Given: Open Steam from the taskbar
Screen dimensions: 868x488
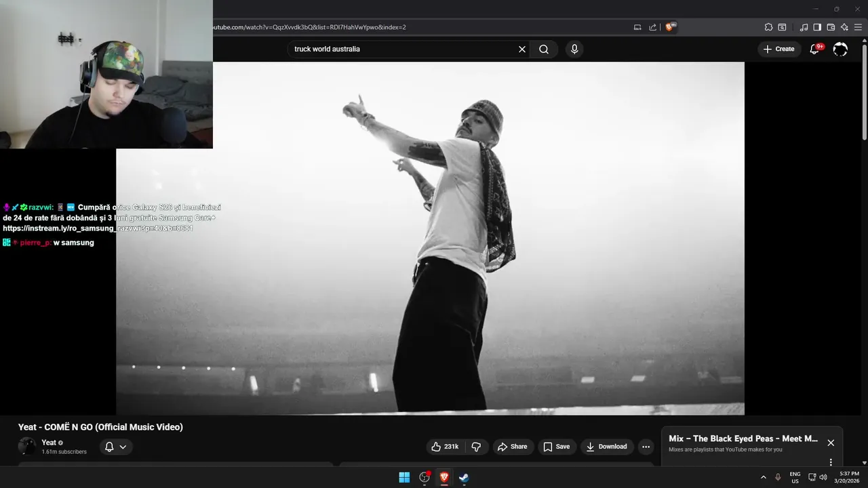Looking at the screenshot, I should click(464, 477).
